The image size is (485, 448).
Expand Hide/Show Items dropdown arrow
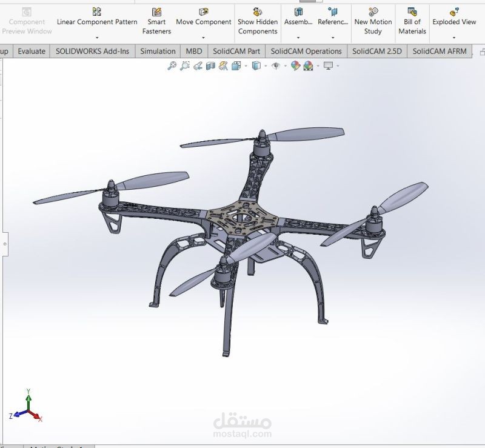point(285,66)
